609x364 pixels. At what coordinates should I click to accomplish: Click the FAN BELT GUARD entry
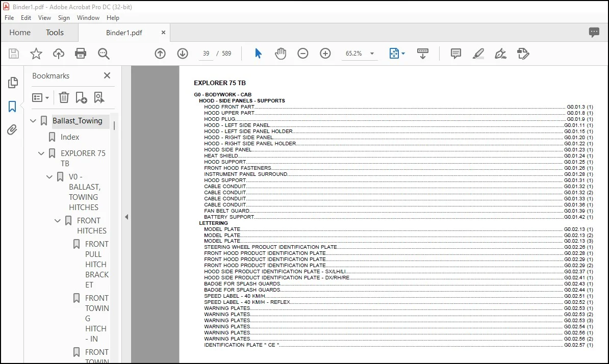pyautogui.click(x=398, y=211)
